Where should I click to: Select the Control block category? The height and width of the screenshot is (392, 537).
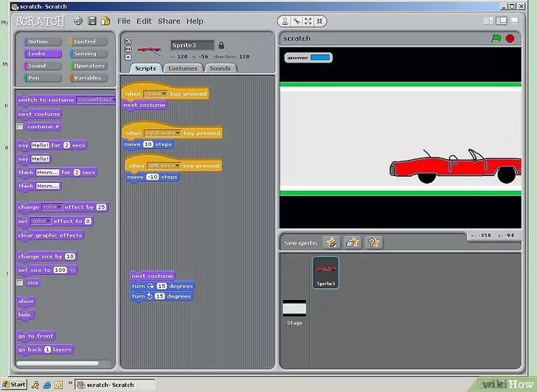coord(89,41)
